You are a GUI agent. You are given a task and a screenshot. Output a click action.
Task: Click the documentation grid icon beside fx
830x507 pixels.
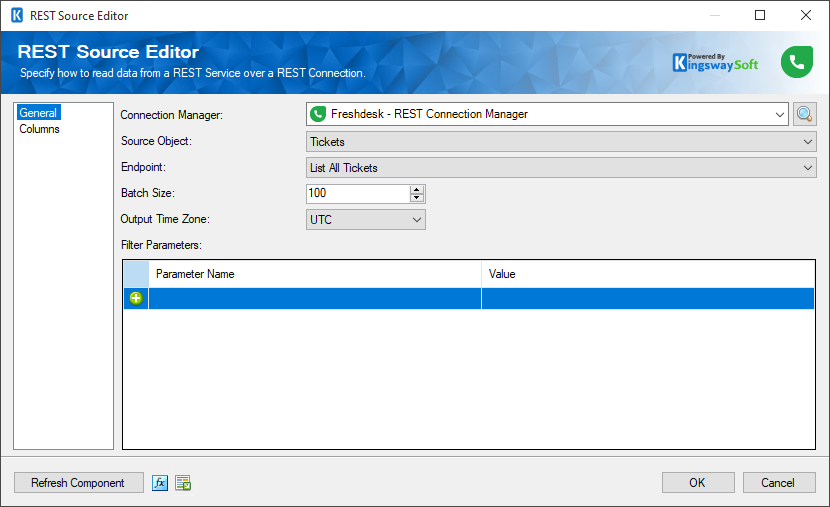[x=183, y=483]
